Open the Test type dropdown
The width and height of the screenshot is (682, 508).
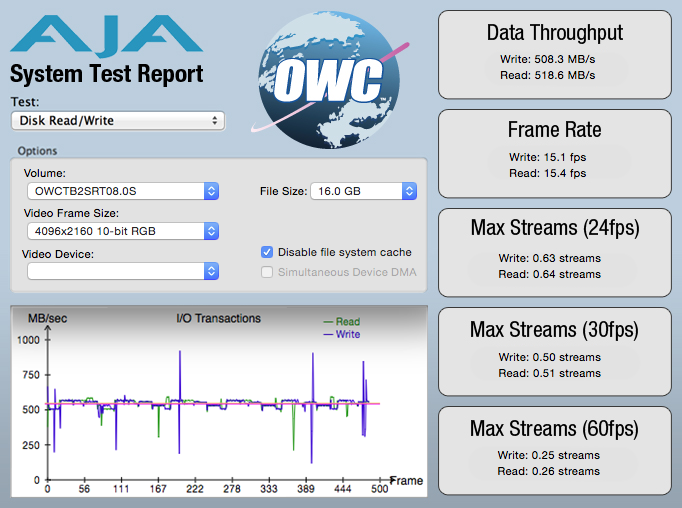(117, 121)
